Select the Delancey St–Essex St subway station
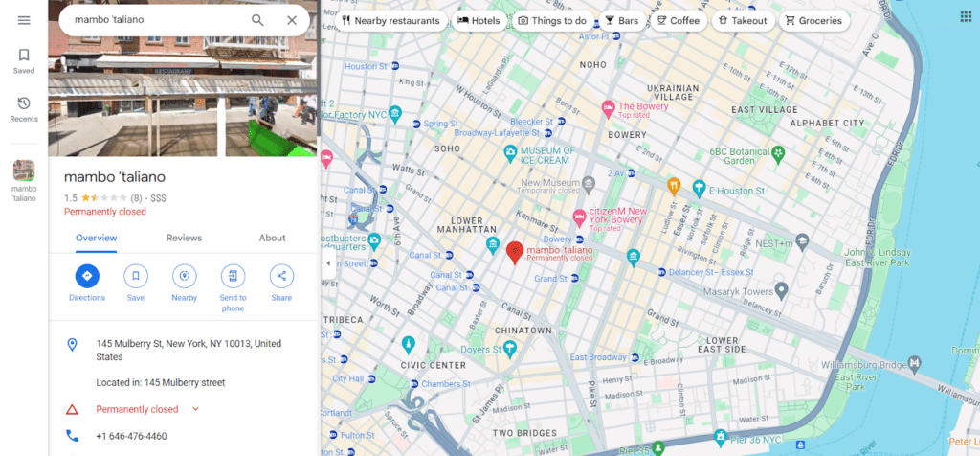 pos(662,272)
